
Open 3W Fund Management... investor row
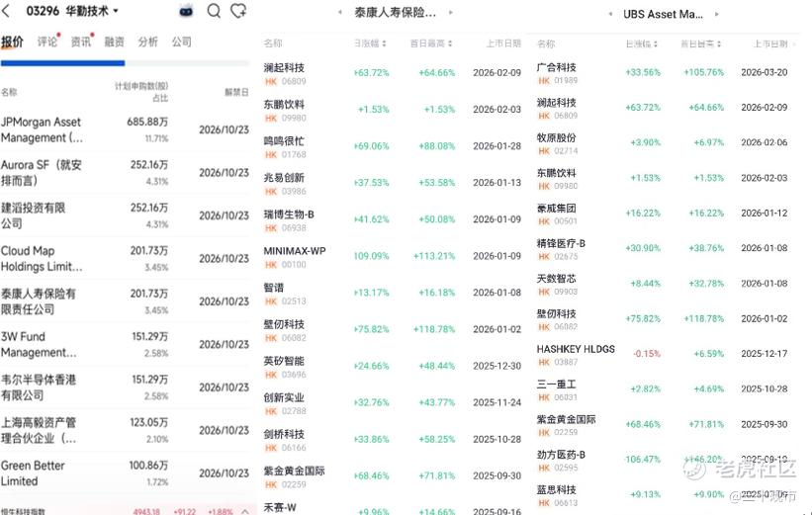[125, 345]
